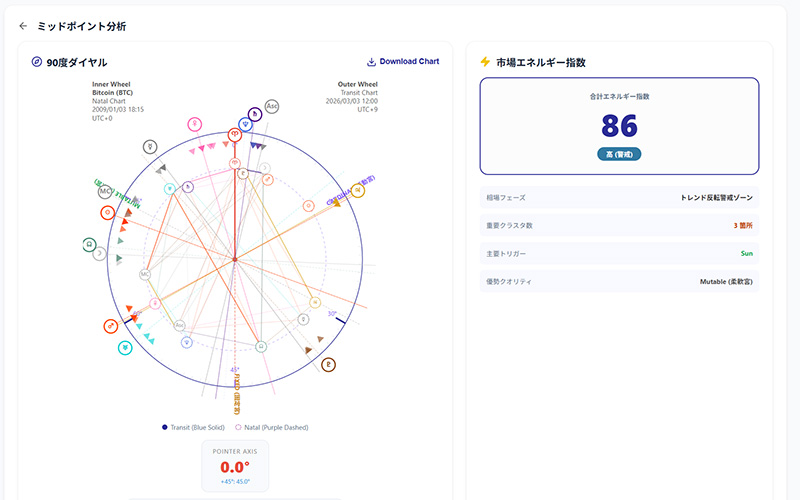Click the compass icon next to 90度ダイヤル
800x500 pixels.
click(37, 62)
